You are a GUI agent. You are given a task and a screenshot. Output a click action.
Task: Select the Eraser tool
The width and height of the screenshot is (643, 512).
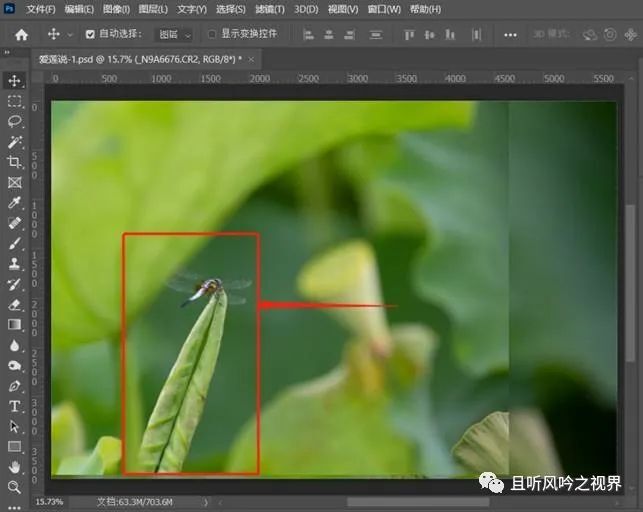click(14, 304)
